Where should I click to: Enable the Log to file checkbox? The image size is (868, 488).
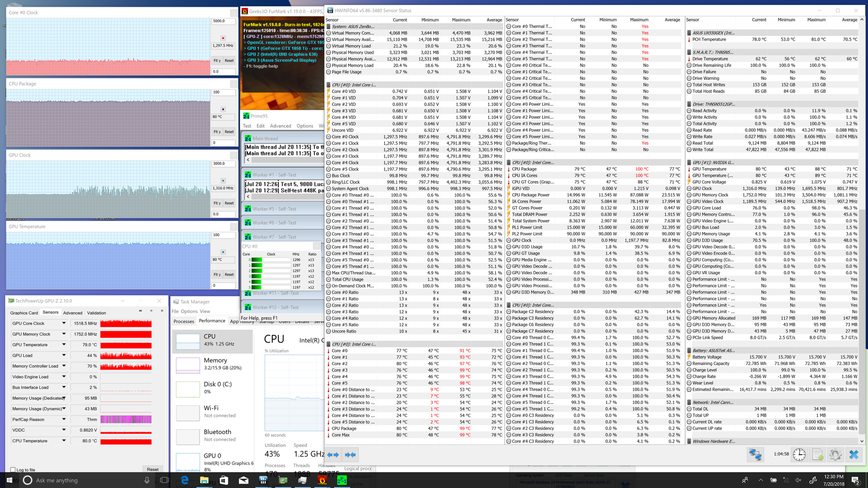(13, 470)
